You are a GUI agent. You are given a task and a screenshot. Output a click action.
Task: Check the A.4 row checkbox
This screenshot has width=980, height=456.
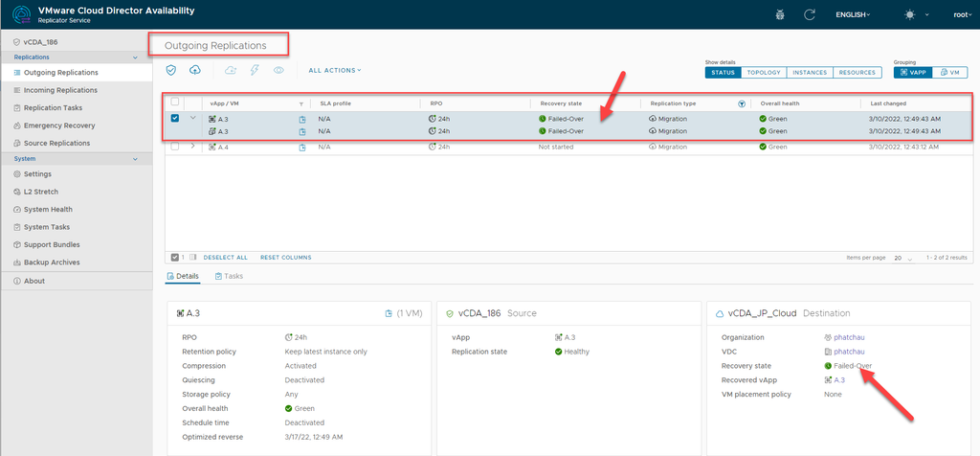point(174,147)
